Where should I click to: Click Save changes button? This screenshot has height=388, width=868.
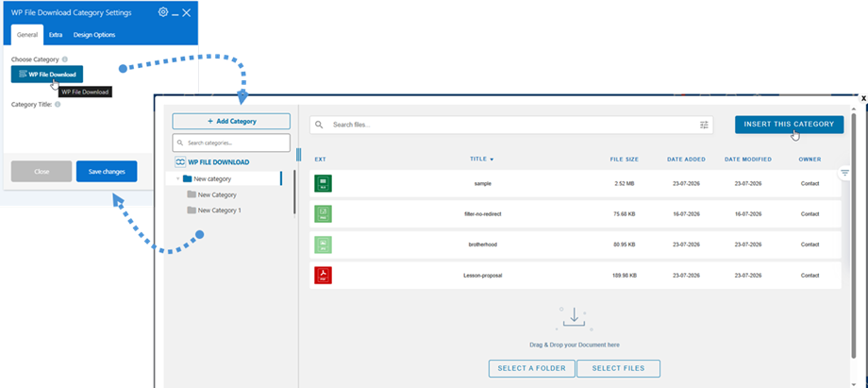pos(107,171)
